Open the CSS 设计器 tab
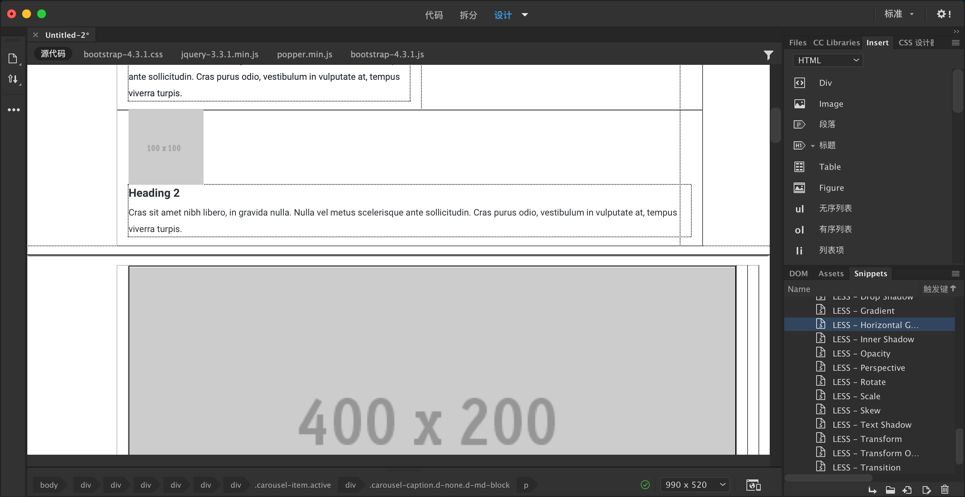The height and width of the screenshot is (497, 965). click(916, 42)
